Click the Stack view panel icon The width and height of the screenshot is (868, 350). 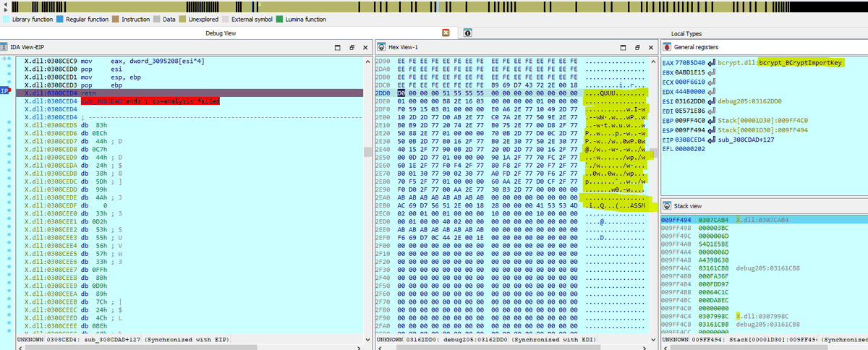[x=668, y=206]
